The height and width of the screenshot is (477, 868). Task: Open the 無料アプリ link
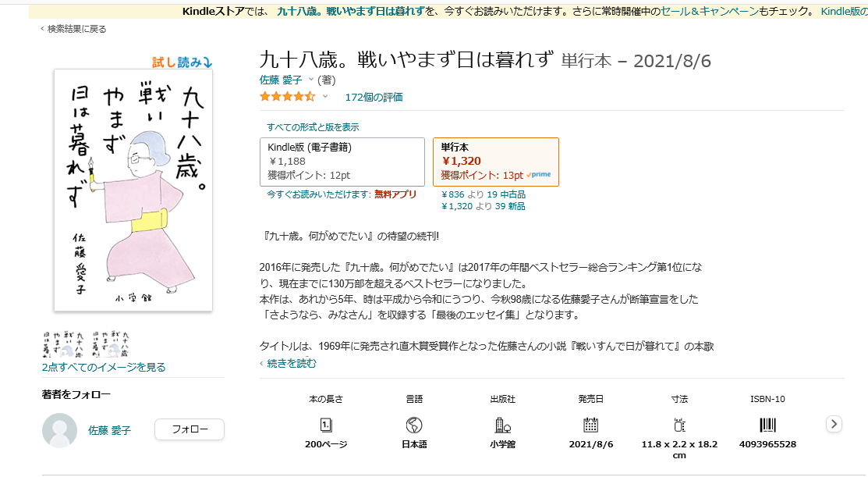(395, 194)
